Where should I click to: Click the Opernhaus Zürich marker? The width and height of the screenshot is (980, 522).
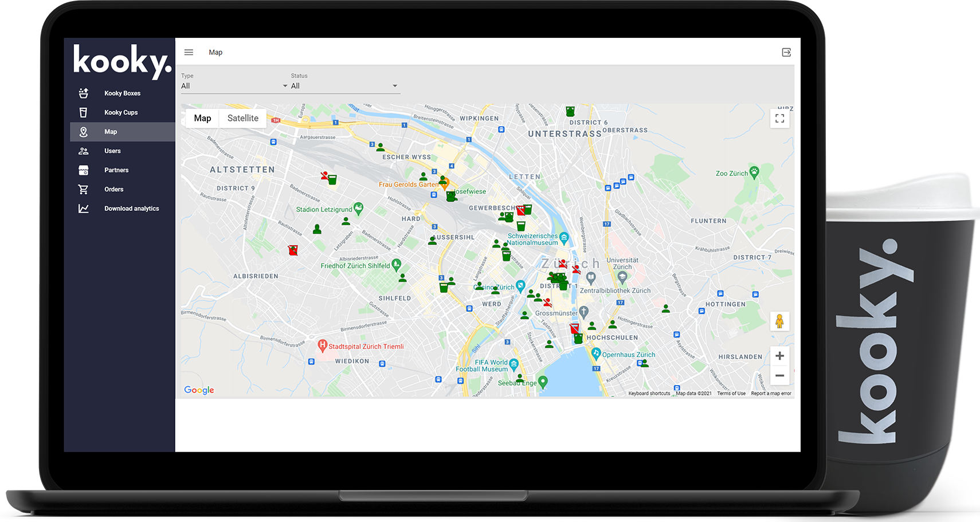pos(595,354)
